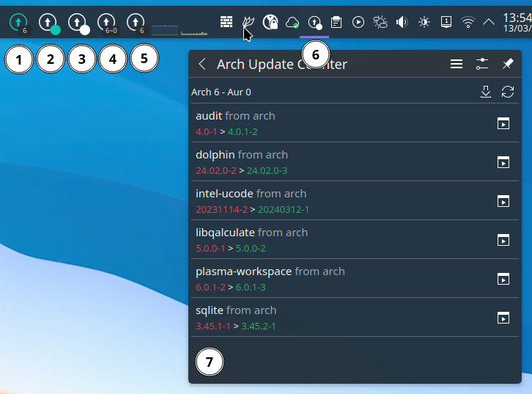Image resolution: width=532 pixels, height=394 pixels.
Task: Select the dolphin from arch entry
Action: coord(355,161)
